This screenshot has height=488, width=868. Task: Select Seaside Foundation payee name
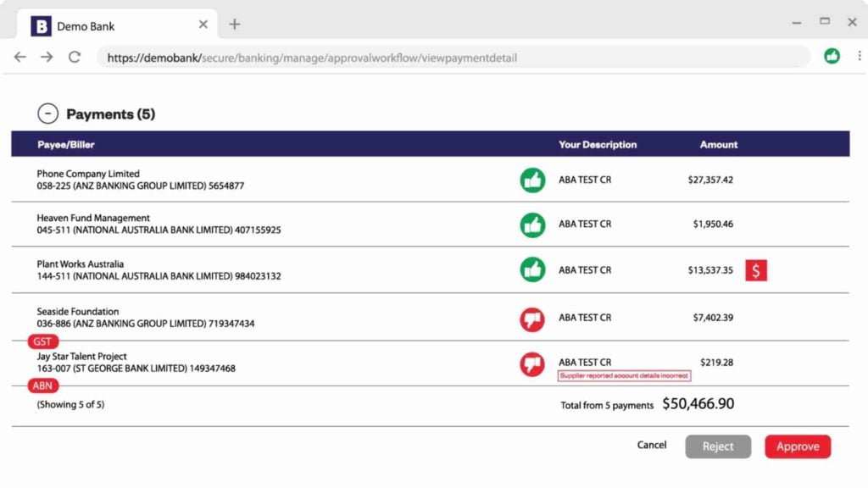pyautogui.click(x=77, y=312)
